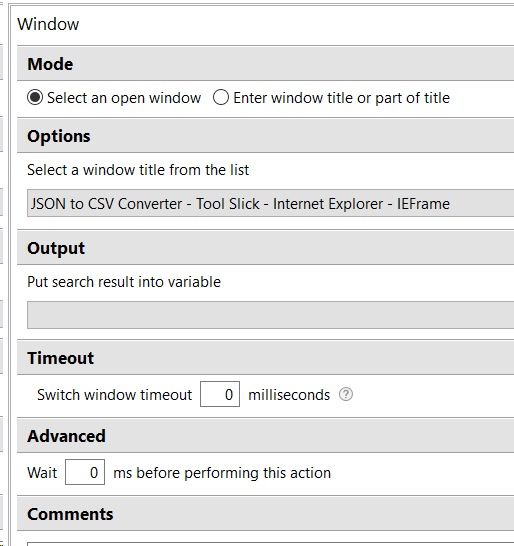Click the timeout help question mark icon
The height and width of the screenshot is (546, 514).
tap(346, 395)
